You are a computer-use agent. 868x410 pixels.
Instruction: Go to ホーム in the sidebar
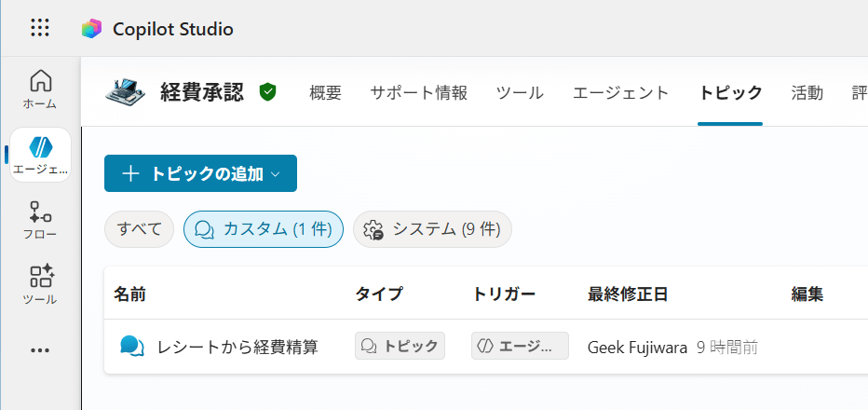point(40,89)
